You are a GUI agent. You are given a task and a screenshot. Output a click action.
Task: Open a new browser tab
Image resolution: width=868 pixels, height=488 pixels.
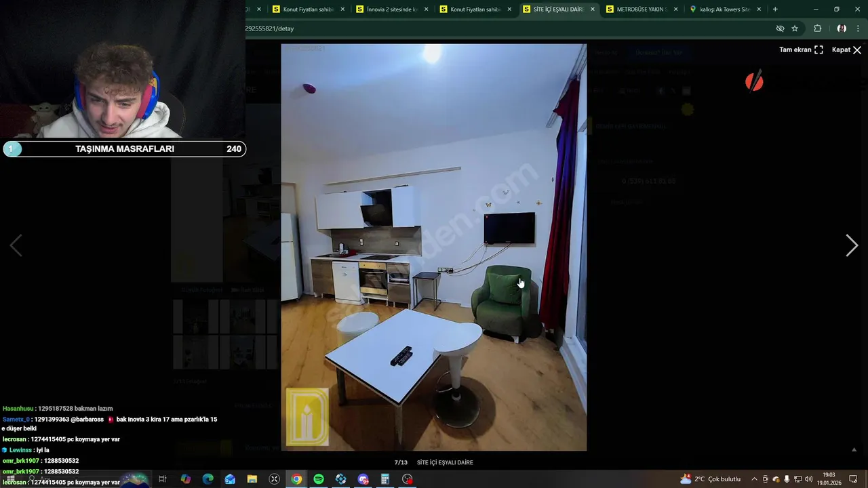[x=775, y=9]
